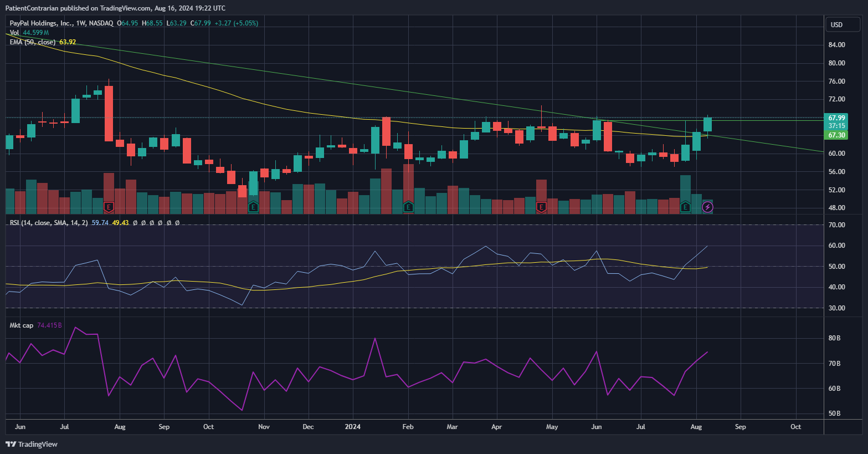Click the 2024 label on time axis
Viewport: 868px width, 454px height.
tap(352, 427)
